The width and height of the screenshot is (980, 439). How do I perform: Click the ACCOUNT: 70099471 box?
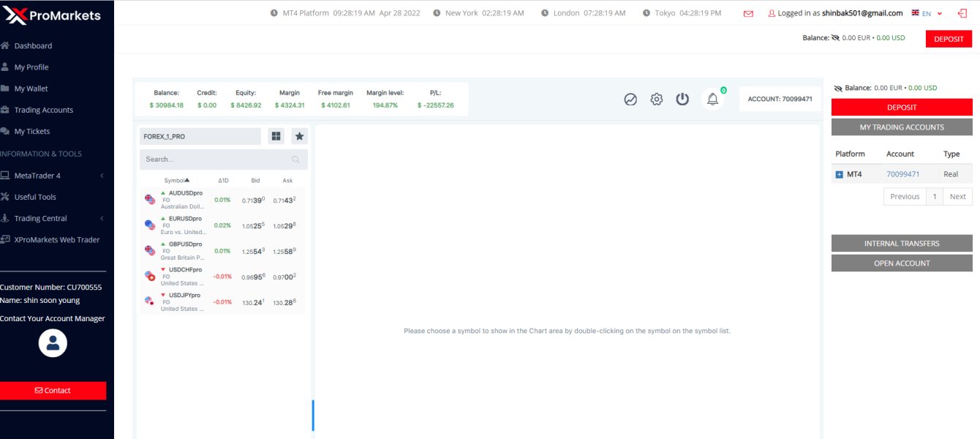[x=780, y=99]
